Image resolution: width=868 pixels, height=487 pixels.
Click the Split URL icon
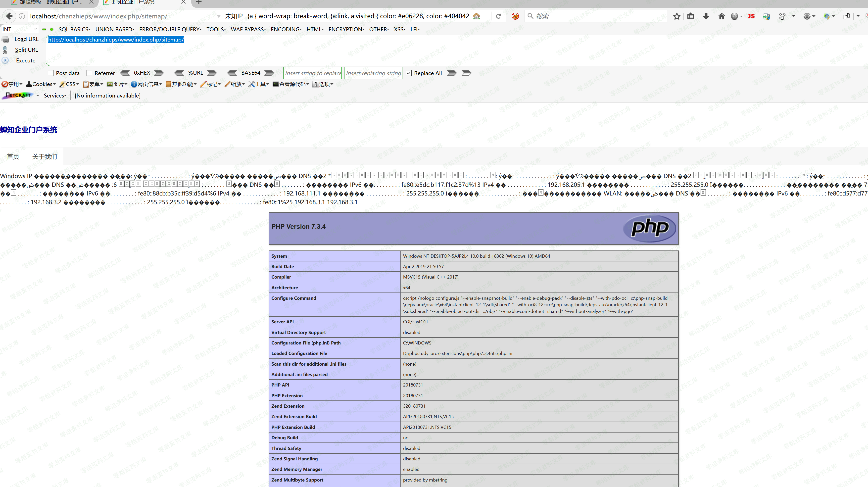(x=5, y=50)
